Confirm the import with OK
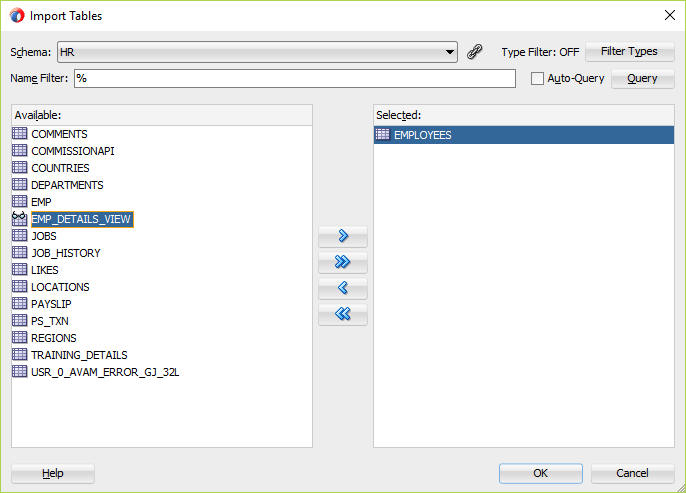The image size is (686, 493). pyautogui.click(x=541, y=473)
